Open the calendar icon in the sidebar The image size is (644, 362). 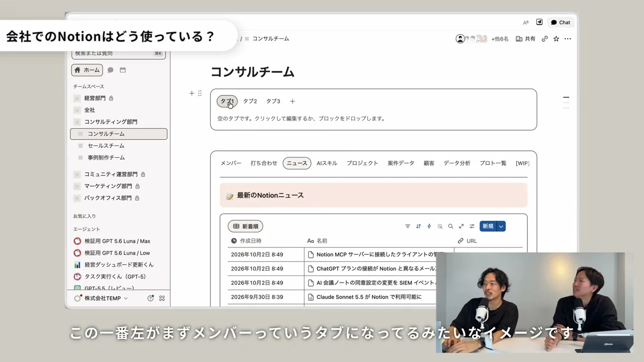123,70
